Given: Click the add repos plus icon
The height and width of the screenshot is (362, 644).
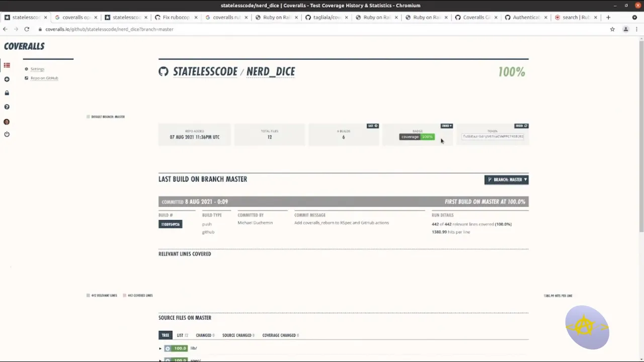Looking at the screenshot, I should [x=7, y=79].
